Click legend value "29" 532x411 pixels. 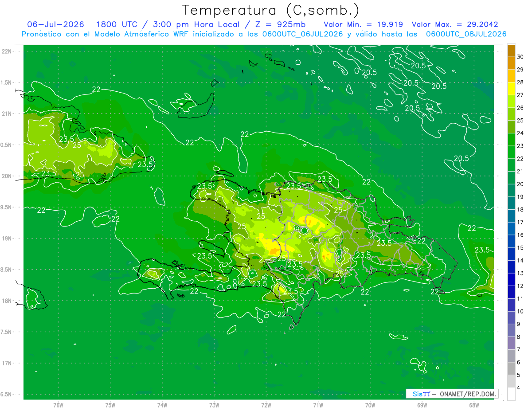coord(520,70)
